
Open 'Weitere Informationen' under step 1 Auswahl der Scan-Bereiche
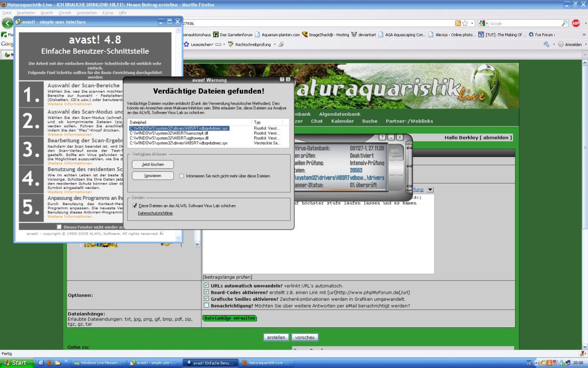click(70, 105)
